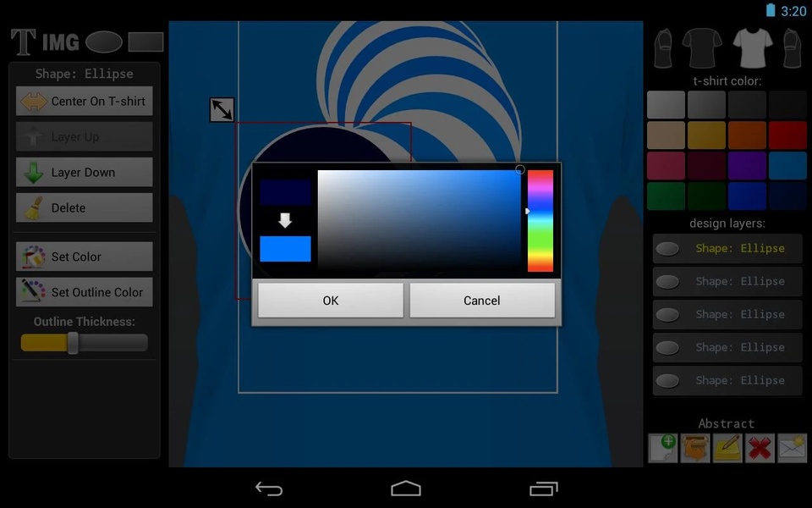
Task: Choose the orange t-shirt color swatch
Action: pyautogui.click(x=747, y=135)
